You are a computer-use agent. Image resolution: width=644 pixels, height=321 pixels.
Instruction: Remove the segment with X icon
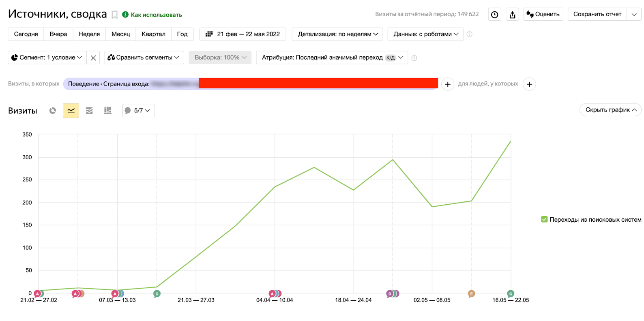(x=93, y=58)
